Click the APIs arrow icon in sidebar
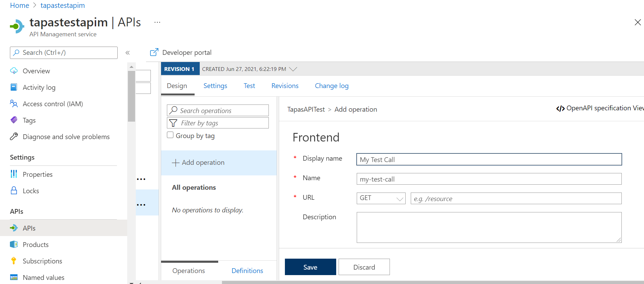 [x=14, y=228]
